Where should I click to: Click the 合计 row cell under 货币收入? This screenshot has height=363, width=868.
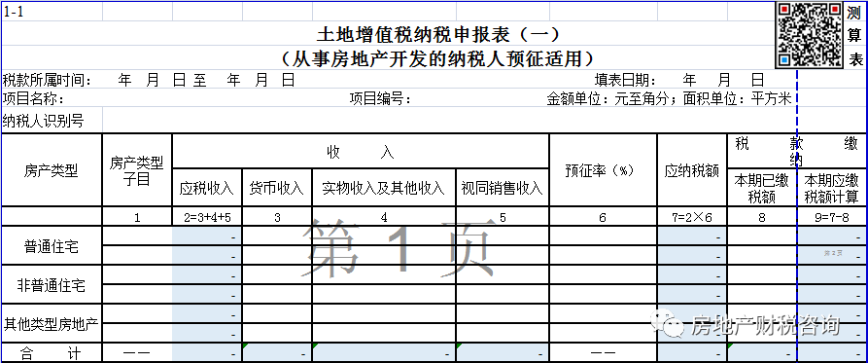(277, 352)
